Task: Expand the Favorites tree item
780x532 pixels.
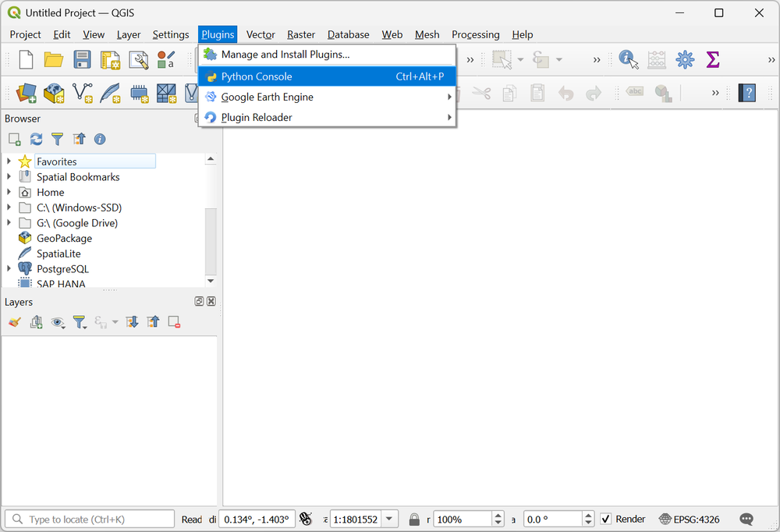Action: coord(9,161)
